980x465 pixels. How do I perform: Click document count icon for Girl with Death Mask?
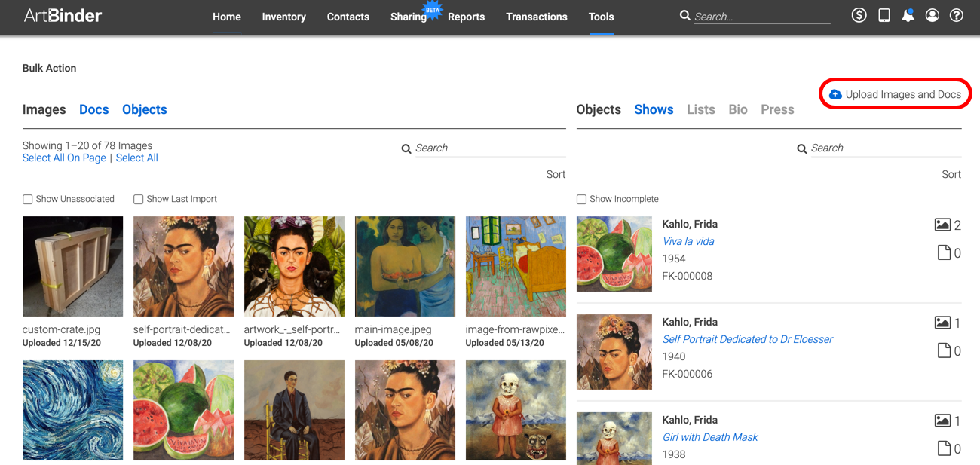click(944, 448)
